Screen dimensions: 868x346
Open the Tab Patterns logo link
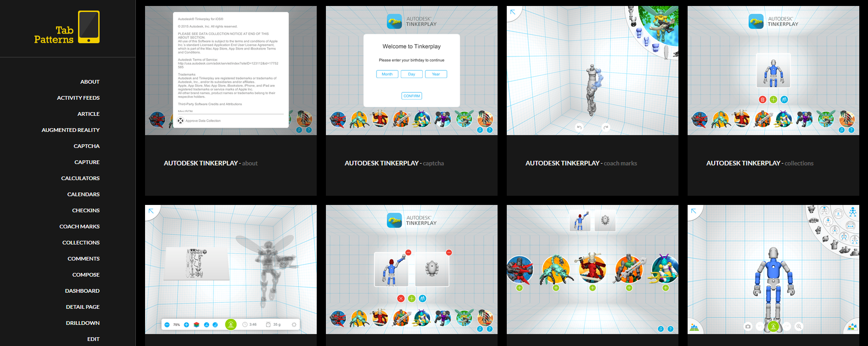pos(67,28)
